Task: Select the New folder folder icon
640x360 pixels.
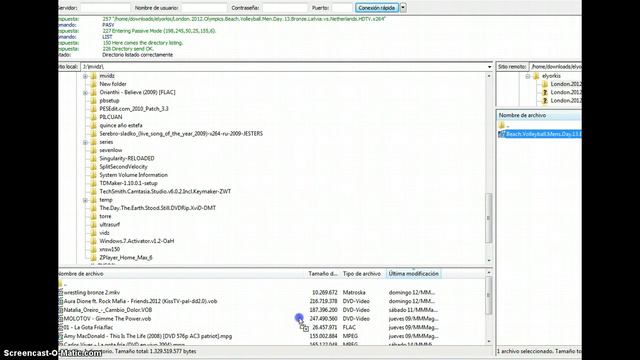Action: (x=93, y=84)
